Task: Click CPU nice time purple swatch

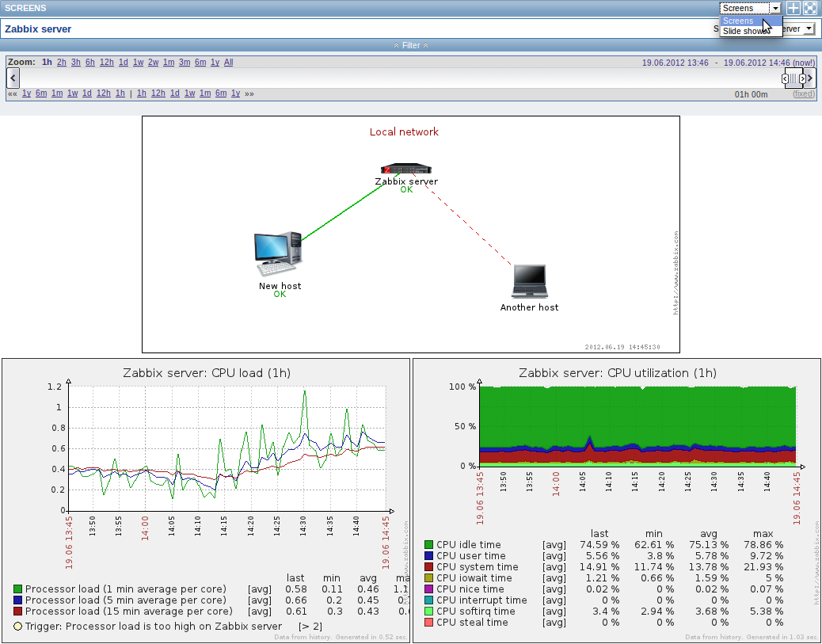Action: pyautogui.click(x=429, y=589)
